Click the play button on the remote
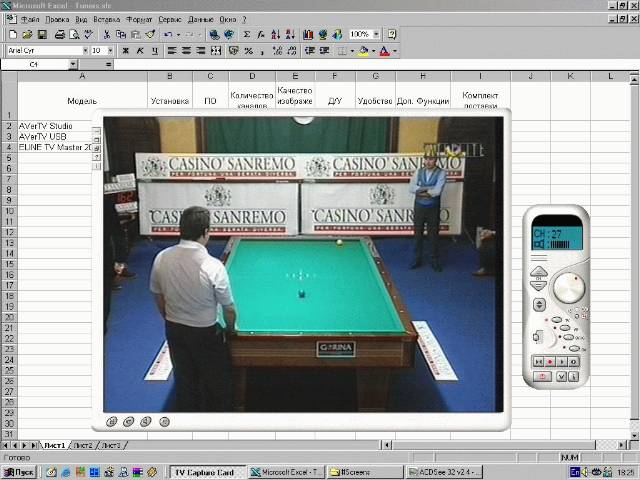This screenshot has height=480, width=640. click(x=562, y=362)
